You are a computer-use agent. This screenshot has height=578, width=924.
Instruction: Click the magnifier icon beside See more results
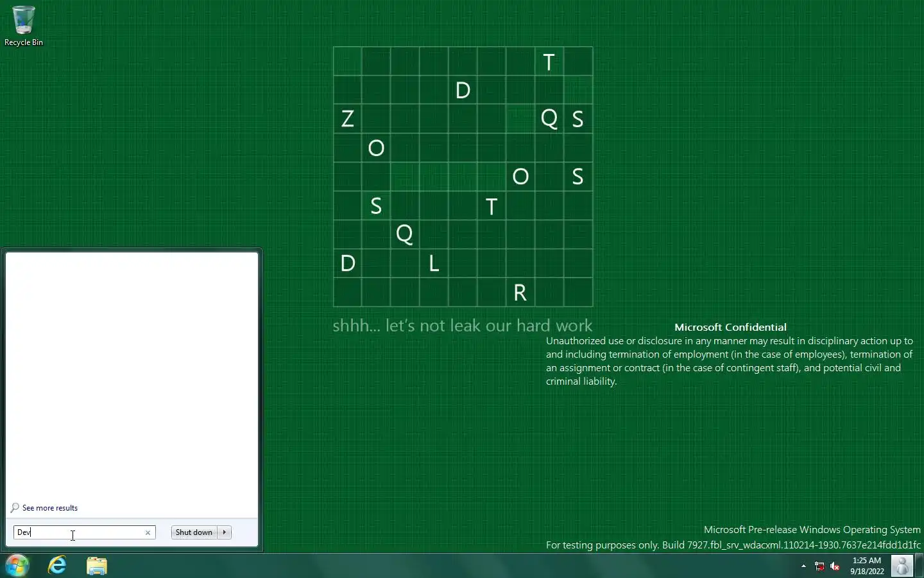[x=15, y=508]
